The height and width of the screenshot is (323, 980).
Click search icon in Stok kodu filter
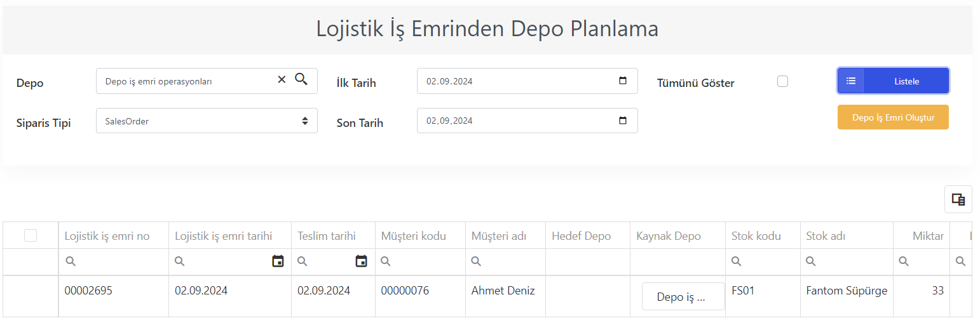[x=737, y=261]
